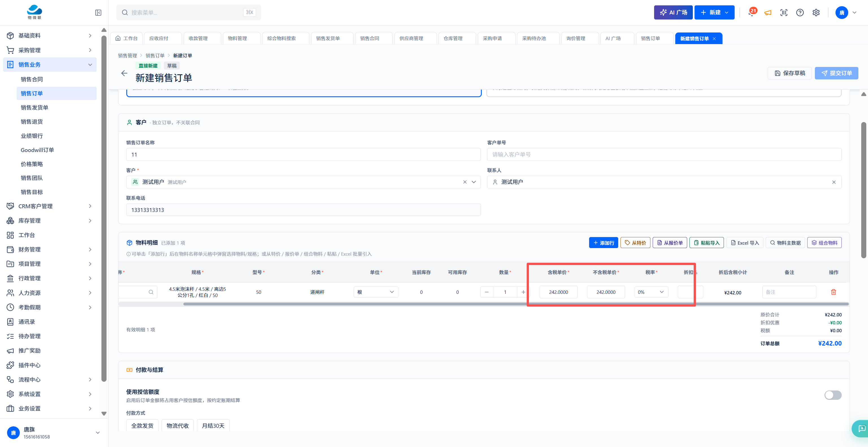Clear the selected customer 测试用户
The height and width of the screenshot is (447, 868).
pyautogui.click(x=465, y=182)
